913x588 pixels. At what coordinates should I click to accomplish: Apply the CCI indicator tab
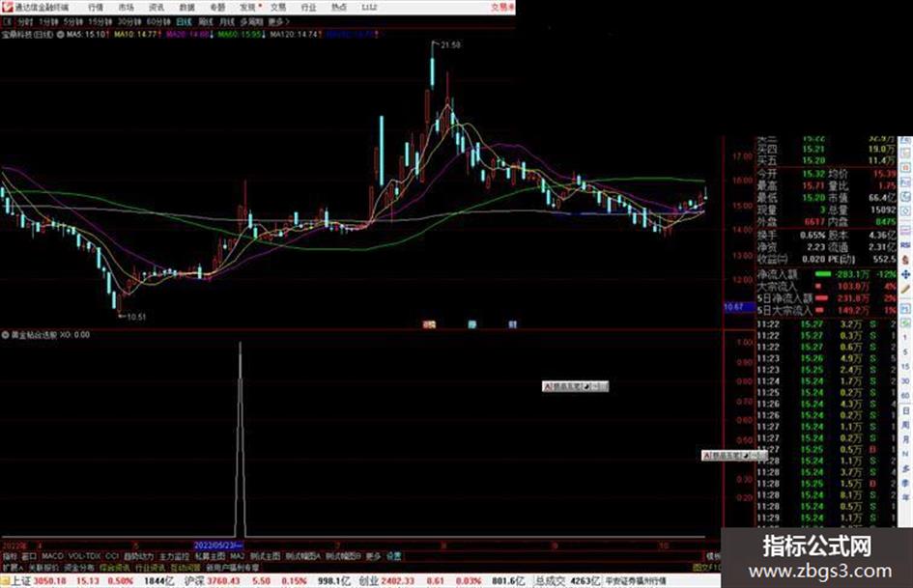coord(112,557)
